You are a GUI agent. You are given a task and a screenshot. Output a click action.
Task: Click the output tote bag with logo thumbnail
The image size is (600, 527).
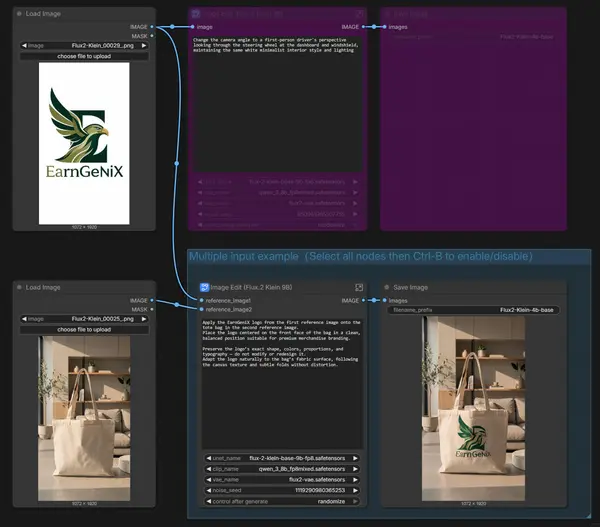(473, 408)
